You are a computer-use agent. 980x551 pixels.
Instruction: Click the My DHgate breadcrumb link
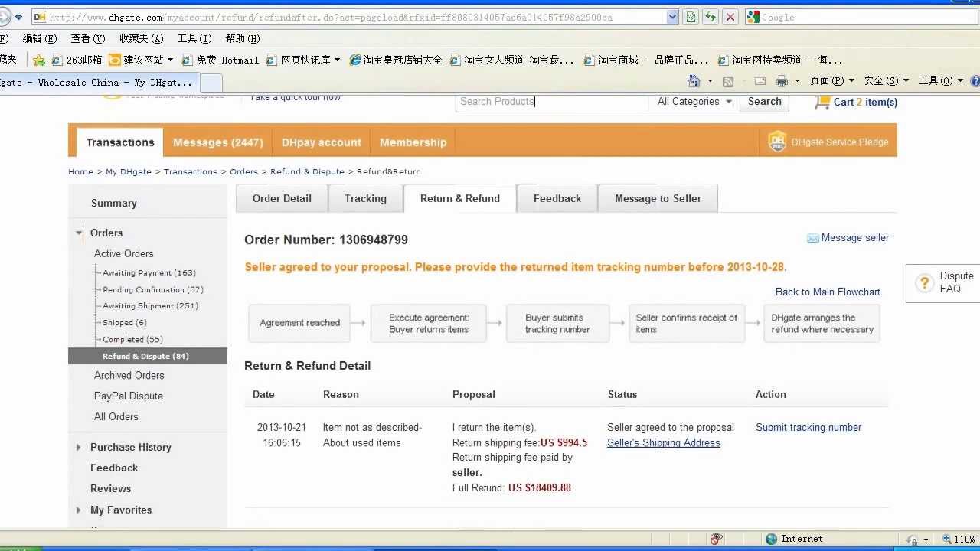pos(129,171)
